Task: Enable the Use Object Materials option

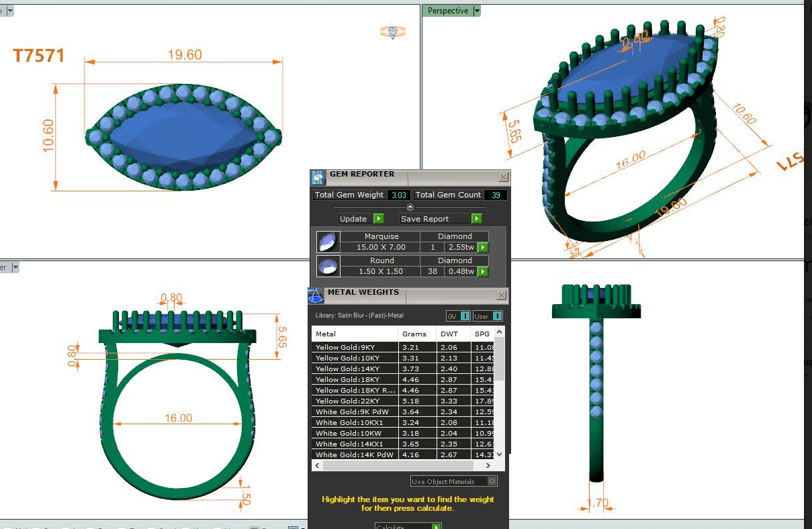Action: tap(492, 481)
